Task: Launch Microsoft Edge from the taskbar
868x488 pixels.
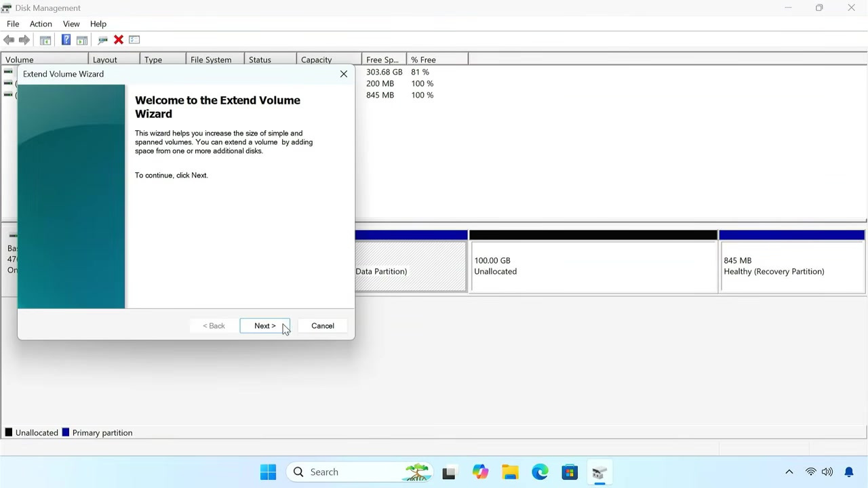Action: click(x=540, y=472)
